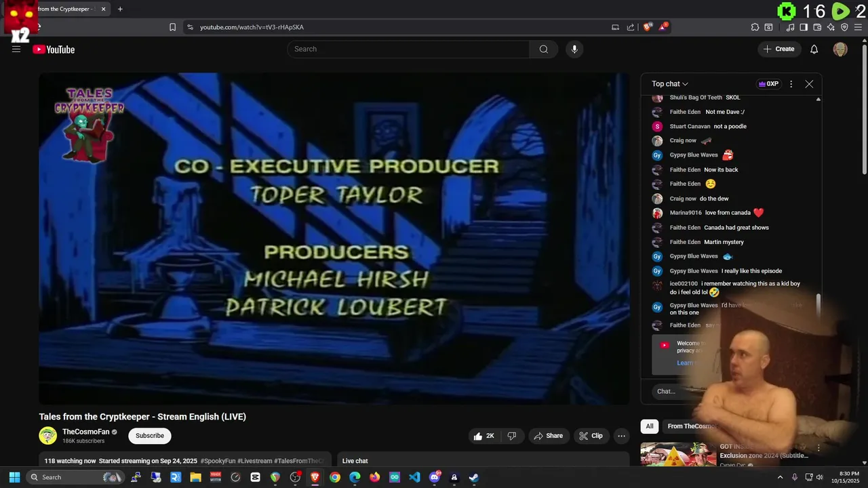
Task: Open the Brave Wallet icon
Action: pyautogui.click(x=817, y=27)
